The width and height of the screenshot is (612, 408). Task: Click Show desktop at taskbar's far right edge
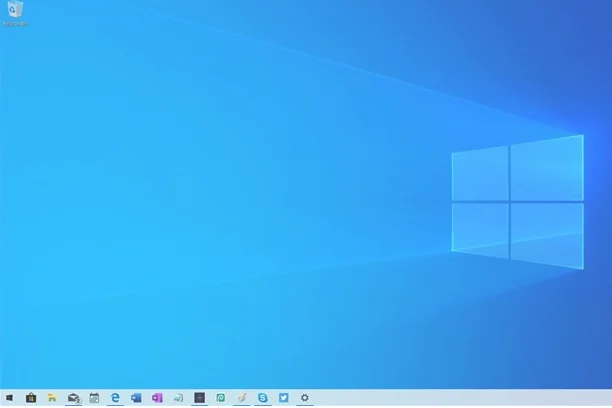(609, 397)
